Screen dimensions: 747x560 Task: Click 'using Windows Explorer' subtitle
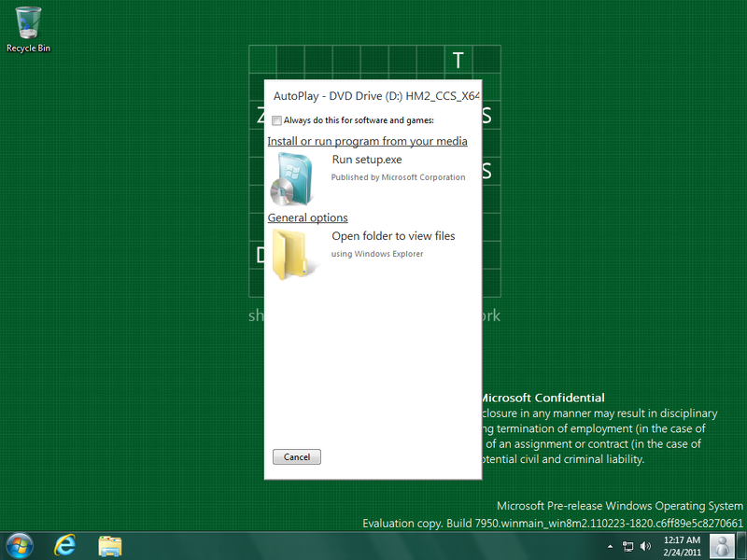click(377, 254)
